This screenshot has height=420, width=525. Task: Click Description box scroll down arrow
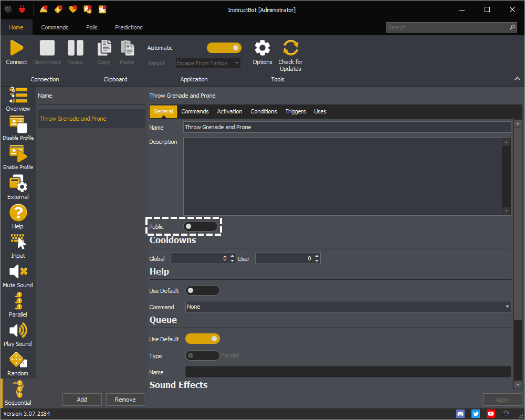coord(506,211)
